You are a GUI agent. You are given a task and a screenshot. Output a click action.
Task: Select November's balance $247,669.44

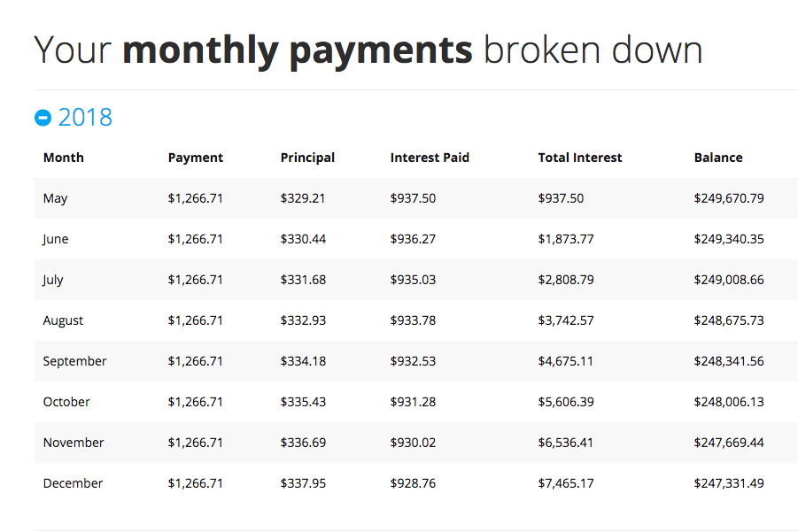(x=728, y=443)
